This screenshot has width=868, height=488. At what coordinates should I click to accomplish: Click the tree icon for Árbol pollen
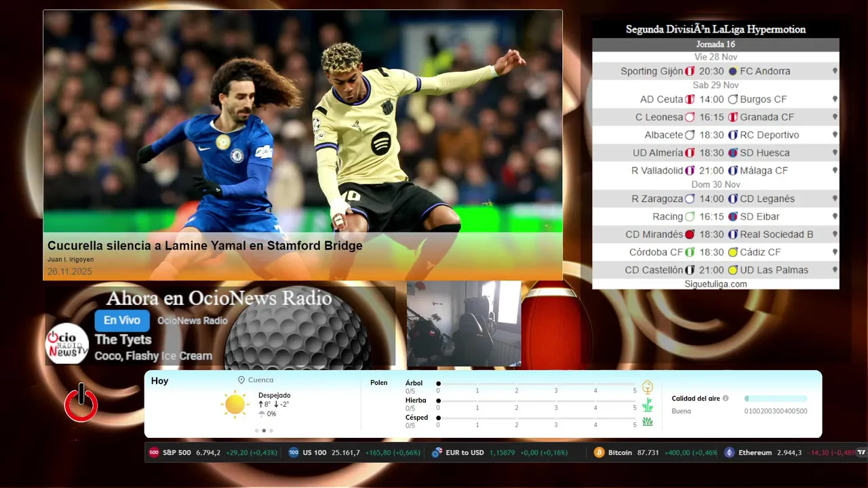(x=648, y=387)
